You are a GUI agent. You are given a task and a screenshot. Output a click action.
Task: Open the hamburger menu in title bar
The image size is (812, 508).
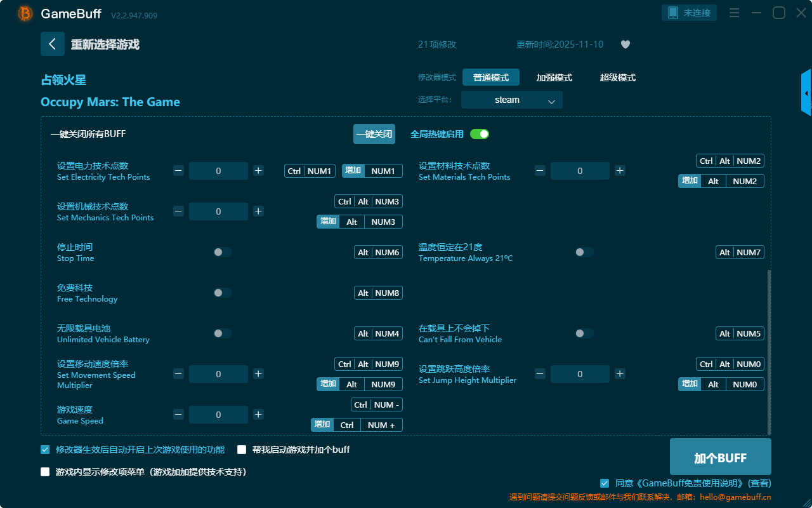(734, 13)
